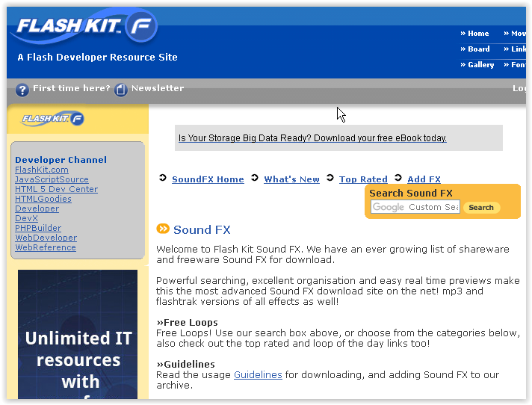Image resolution: width=532 pixels, height=405 pixels.
Task: Visit FlashKit.com in Developer Channel
Action: [41, 170]
